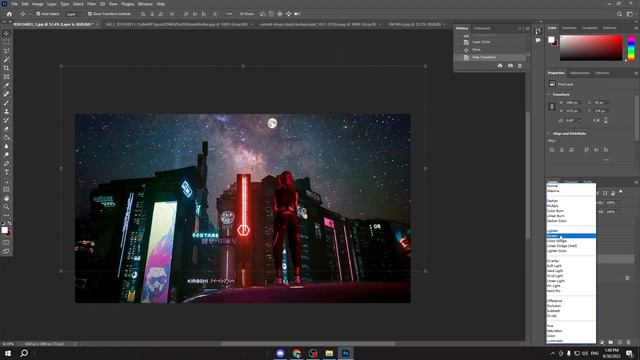Switch to the Swatches tab

pyautogui.click(x=569, y=28)
